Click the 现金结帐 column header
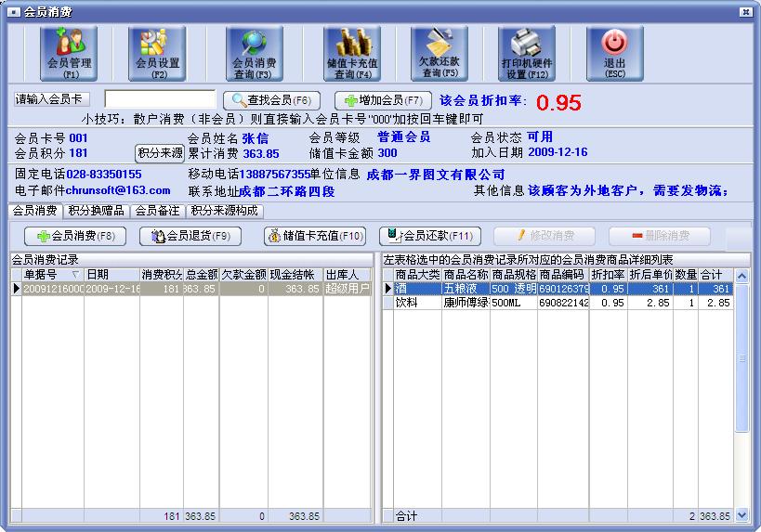Screen dimensions: 761x532 pyautogui.click(x=295, y=275)
